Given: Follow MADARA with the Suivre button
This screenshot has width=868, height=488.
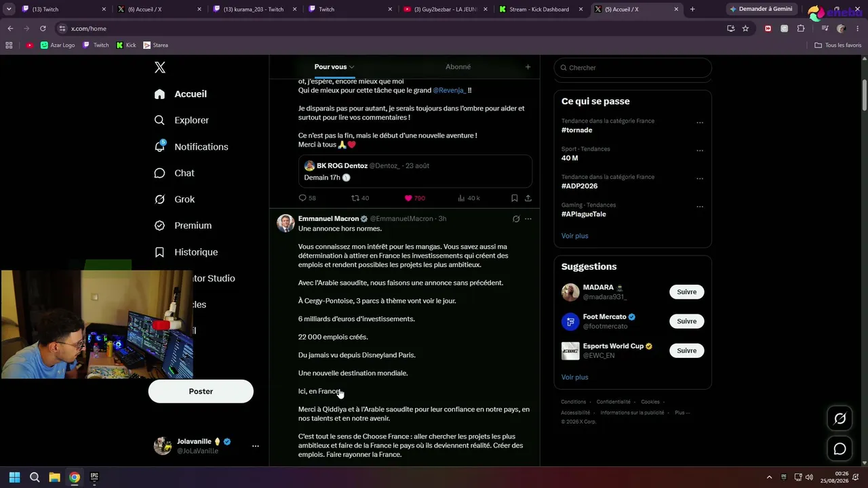Looking at the screenshot, I should [686, 291].
